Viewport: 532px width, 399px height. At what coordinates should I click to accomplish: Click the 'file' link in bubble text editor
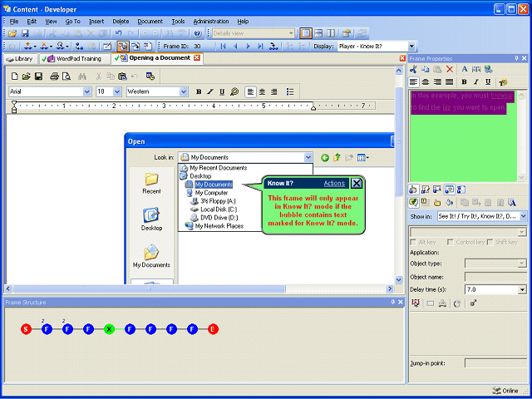tap(446, 107)
